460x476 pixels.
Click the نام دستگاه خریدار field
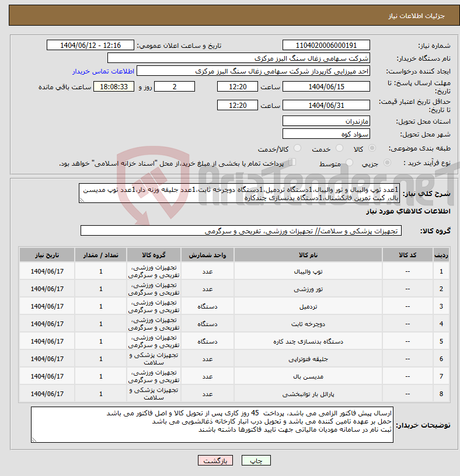point(239,58)
